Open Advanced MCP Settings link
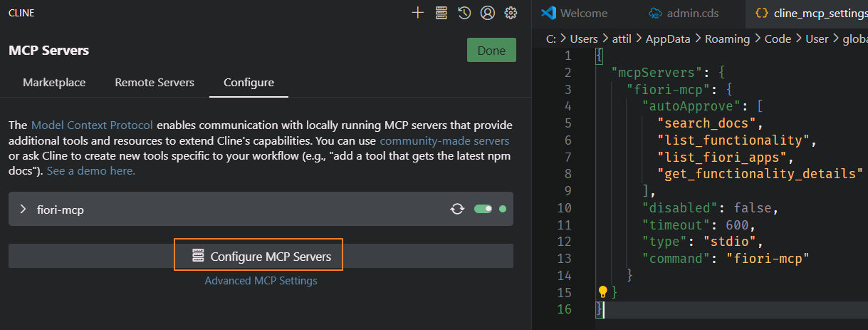The height and width of the screenshot is (330, 868). coord(261,281)
